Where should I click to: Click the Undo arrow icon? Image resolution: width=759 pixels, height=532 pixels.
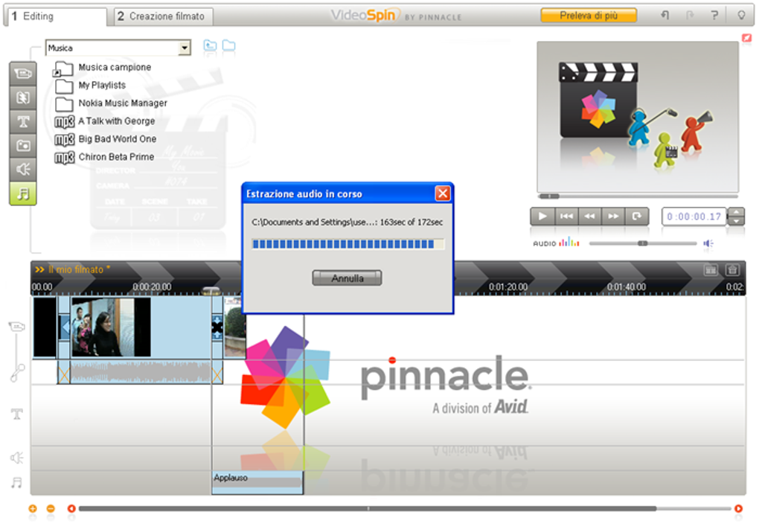coord(665,16)
